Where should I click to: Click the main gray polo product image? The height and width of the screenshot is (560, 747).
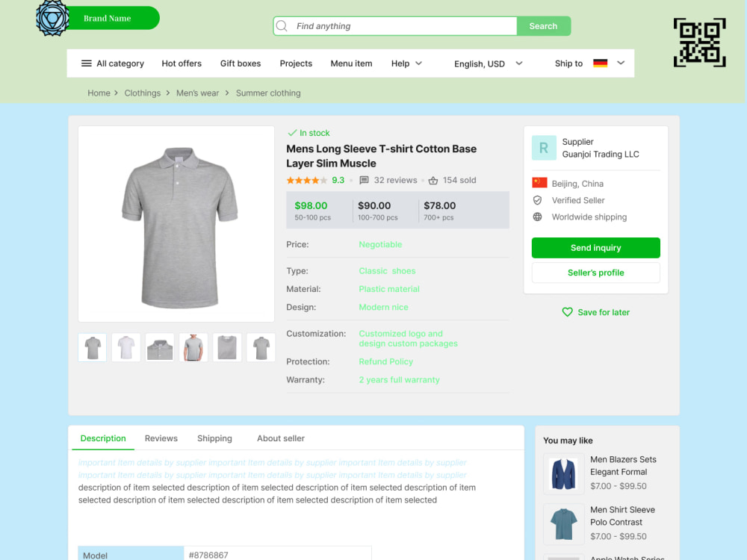click(176, 224)
